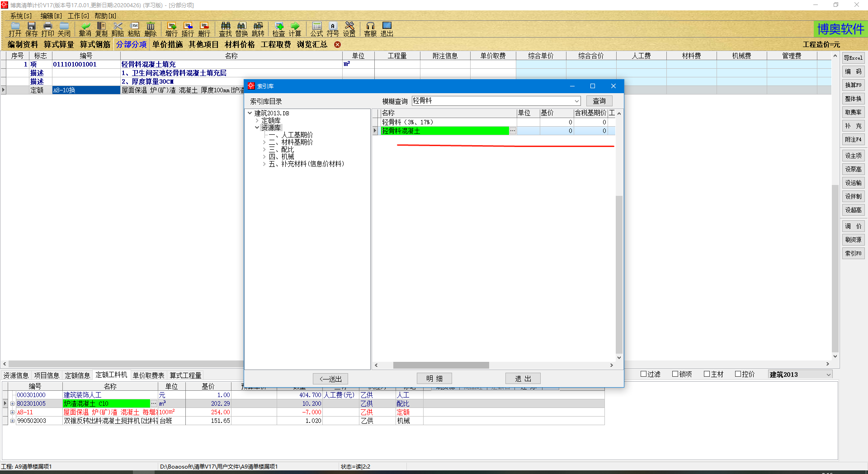This screenshot has height=474, width=868.
Task: Click the 增行 (Add row) icon
Action: click(171, 29)
